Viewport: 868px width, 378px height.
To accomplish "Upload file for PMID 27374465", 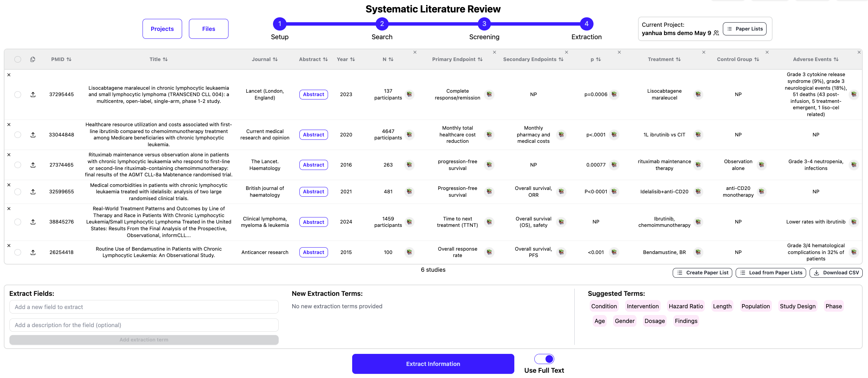I will coord(33,165).
